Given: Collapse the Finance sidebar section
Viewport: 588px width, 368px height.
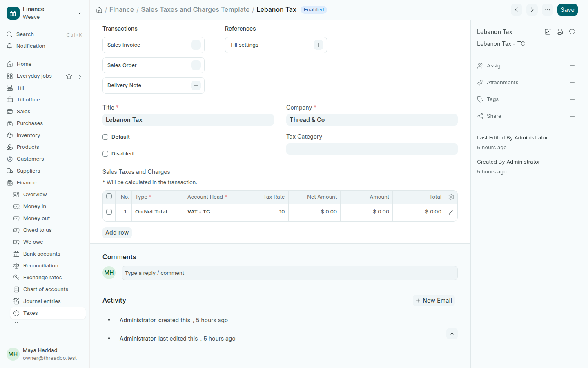Looking at the screenshot, I should [x=80, y=183].
